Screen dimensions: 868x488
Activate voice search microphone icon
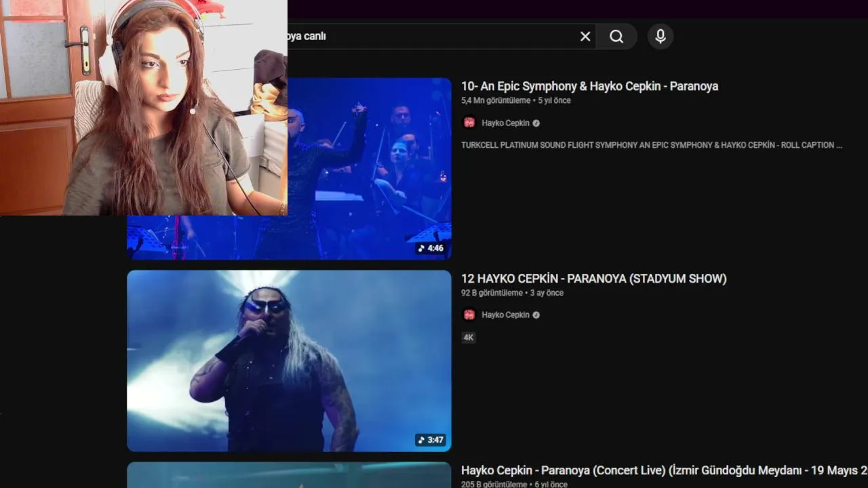[660, 37]
